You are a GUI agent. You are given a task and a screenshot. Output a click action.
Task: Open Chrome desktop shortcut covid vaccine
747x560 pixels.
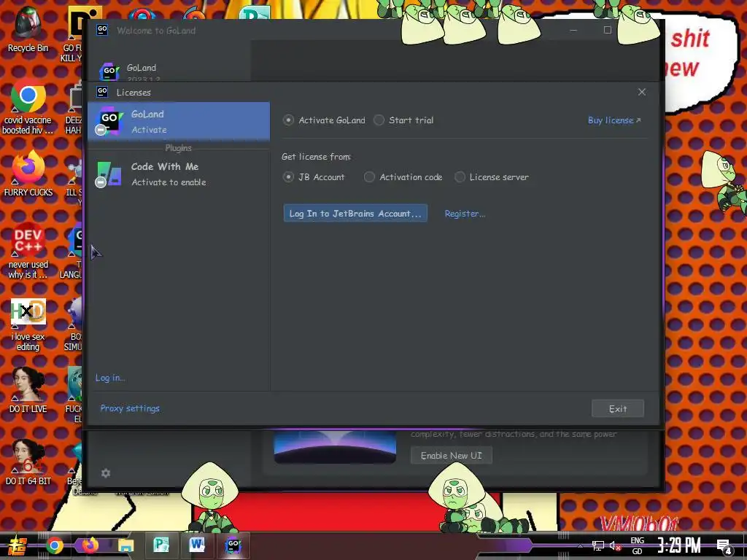click(28, 106)
